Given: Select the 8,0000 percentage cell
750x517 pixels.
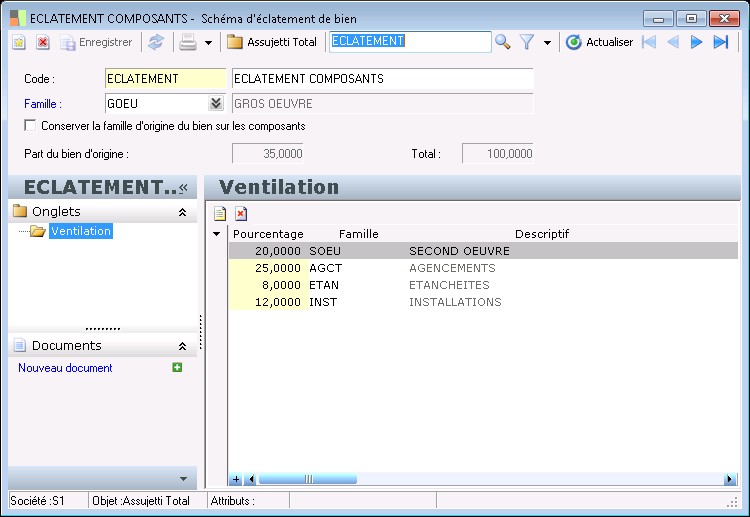Looking at the screenshot, I should [x=267, y=285].
